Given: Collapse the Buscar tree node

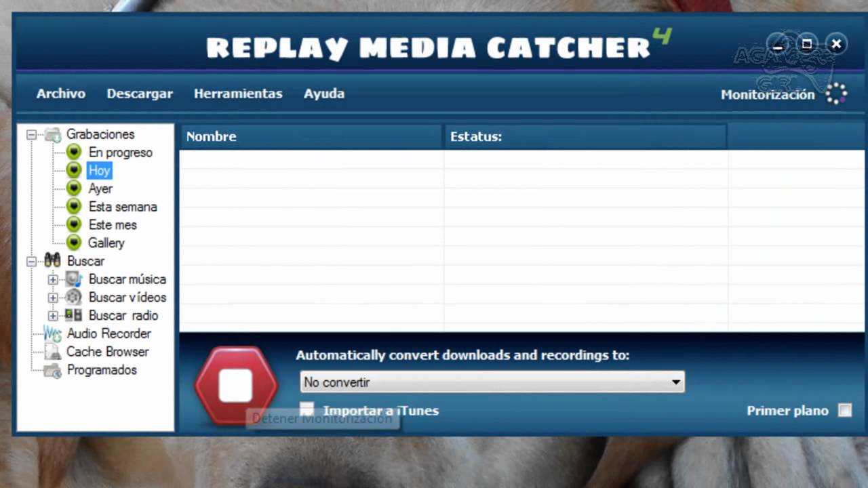Looking at the screenshot, I should (x=31, y=261).
